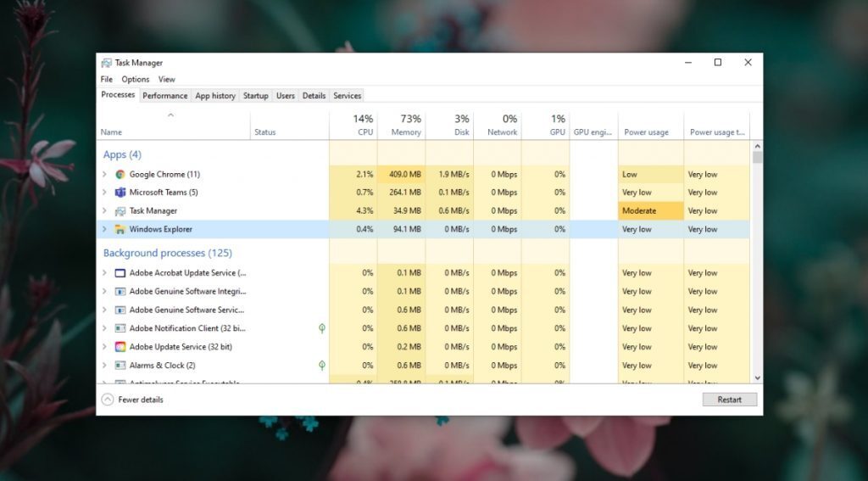Image resolution: width=868 pixels, height=481 pixels.
Task: Expand Adobe Notification Client row
Action: click(x=104, y=328)
